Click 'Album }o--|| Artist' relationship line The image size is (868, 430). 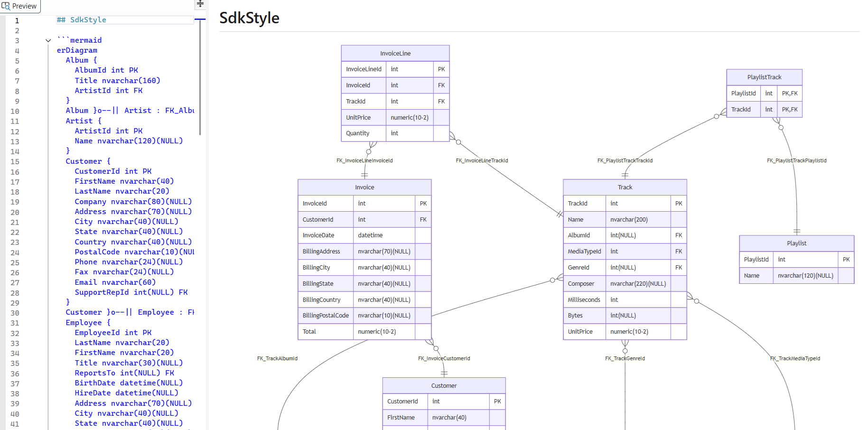pyautogui.click(x=130, y=111)
